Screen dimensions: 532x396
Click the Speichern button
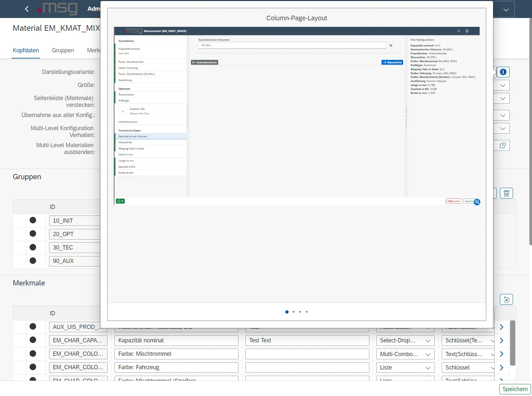515,389
